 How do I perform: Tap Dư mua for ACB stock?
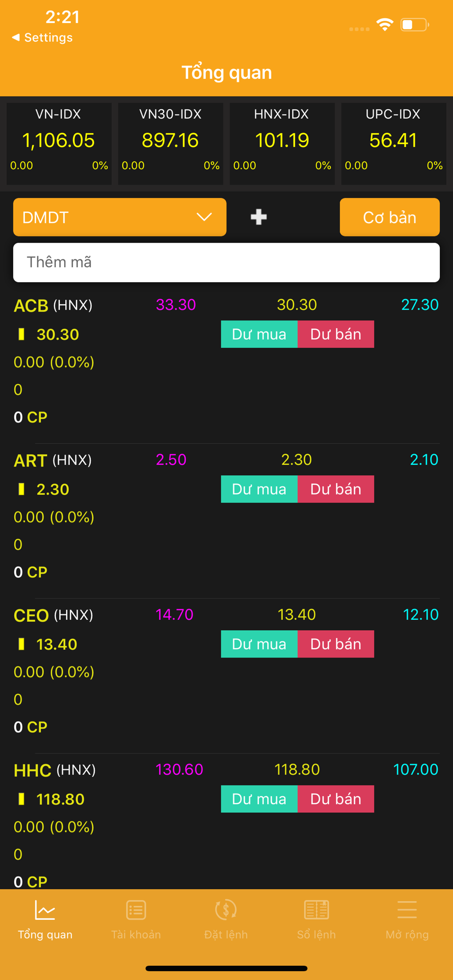[x=259, y=334]
